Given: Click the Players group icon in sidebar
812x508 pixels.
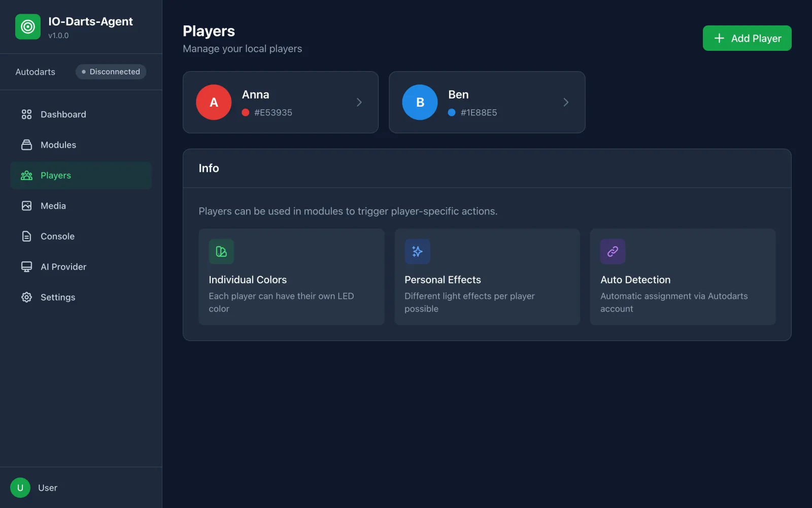Looking at the screenshot, I should [x=26, y=175].
